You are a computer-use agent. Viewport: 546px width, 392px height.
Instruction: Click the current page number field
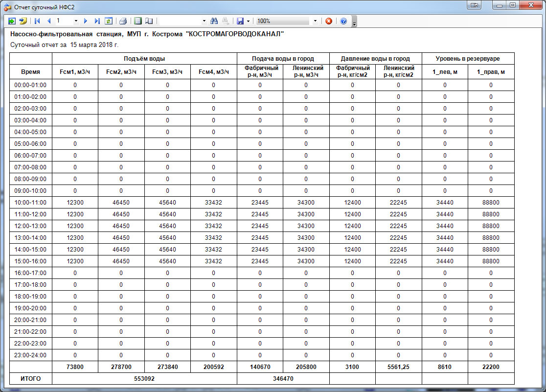tap(65, 21)
